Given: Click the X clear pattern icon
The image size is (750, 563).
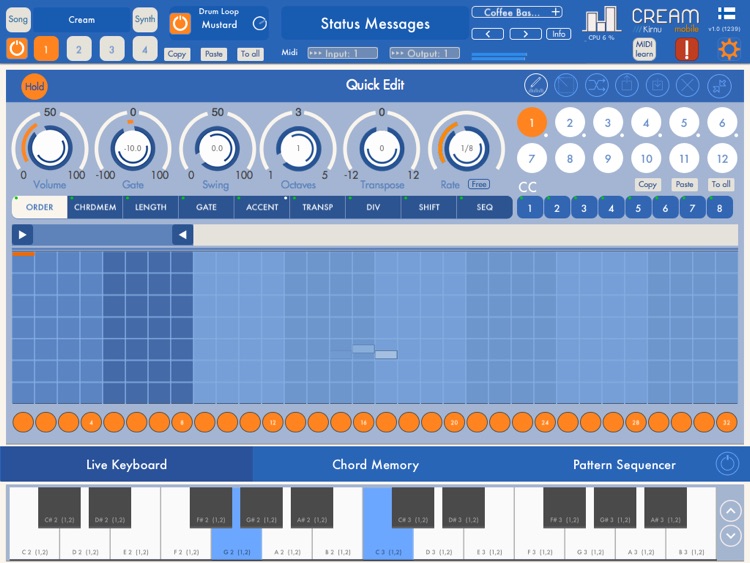Looking at the screenshot, I should tap(687, 86).
